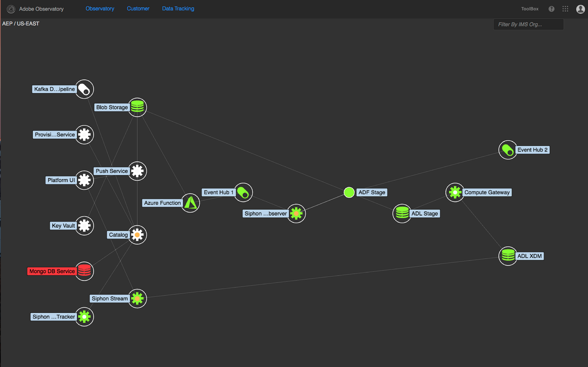Select the Push Service gear icon
Viewport: 588px width, 367px height.
(x=137, y=171)
